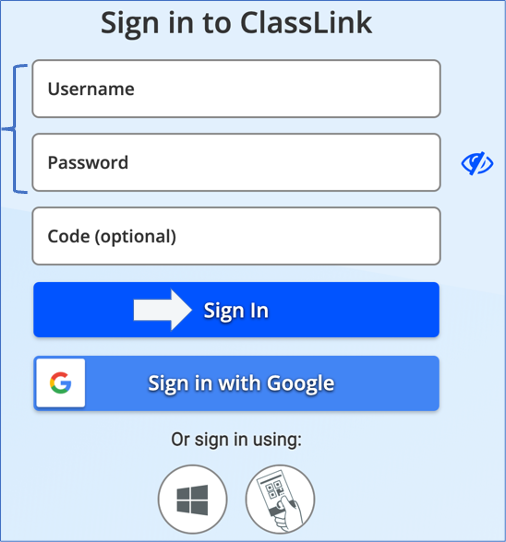Sign in using QuickCard QR scan

[x=280, y=499]
